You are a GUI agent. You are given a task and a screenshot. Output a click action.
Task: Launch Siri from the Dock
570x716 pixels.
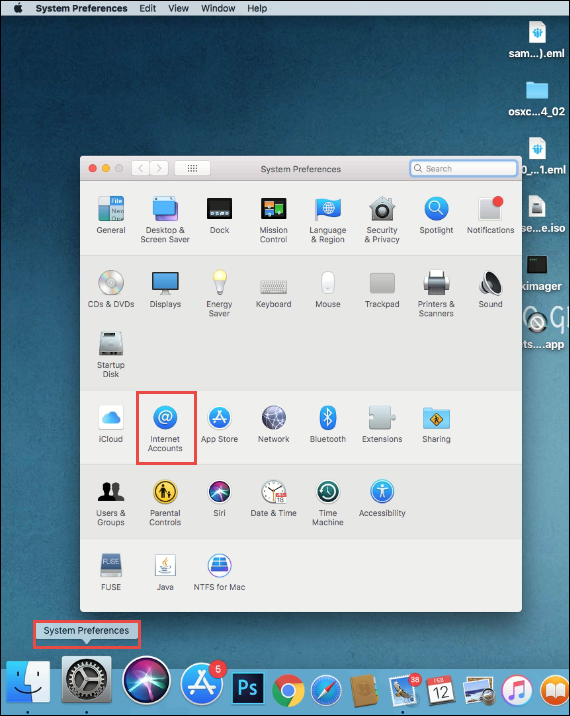click(146, 680)
